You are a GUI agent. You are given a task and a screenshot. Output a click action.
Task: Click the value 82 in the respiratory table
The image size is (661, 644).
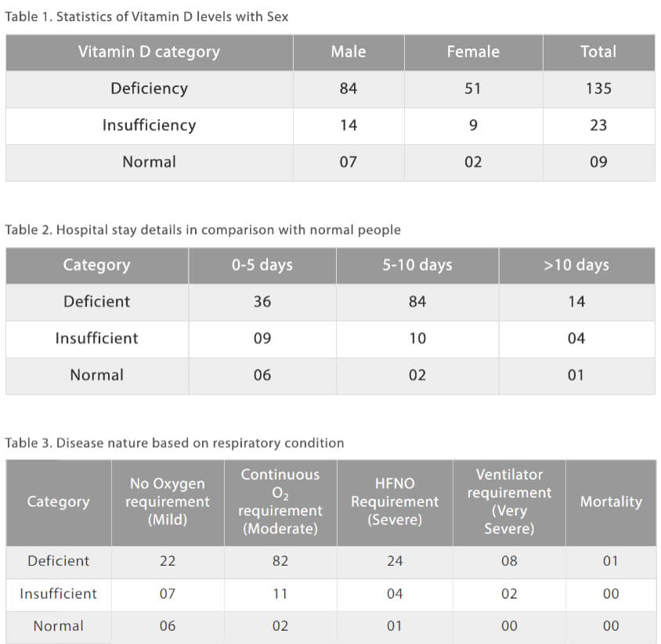(280, 561)
